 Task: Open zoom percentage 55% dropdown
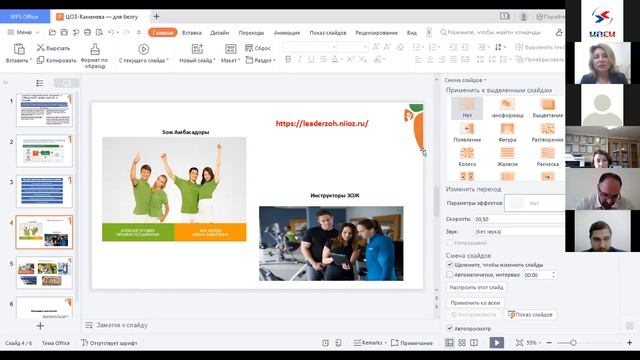(x=533, y=343)
